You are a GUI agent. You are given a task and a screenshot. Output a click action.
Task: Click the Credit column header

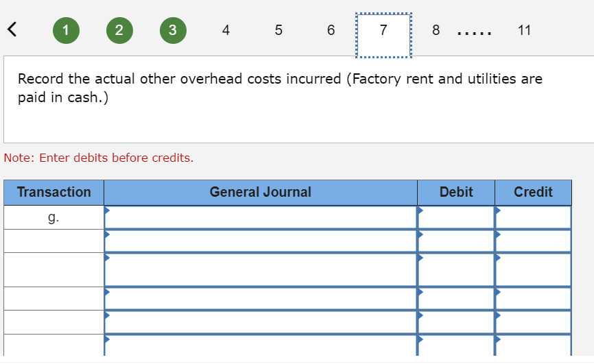tap(533, 193)
